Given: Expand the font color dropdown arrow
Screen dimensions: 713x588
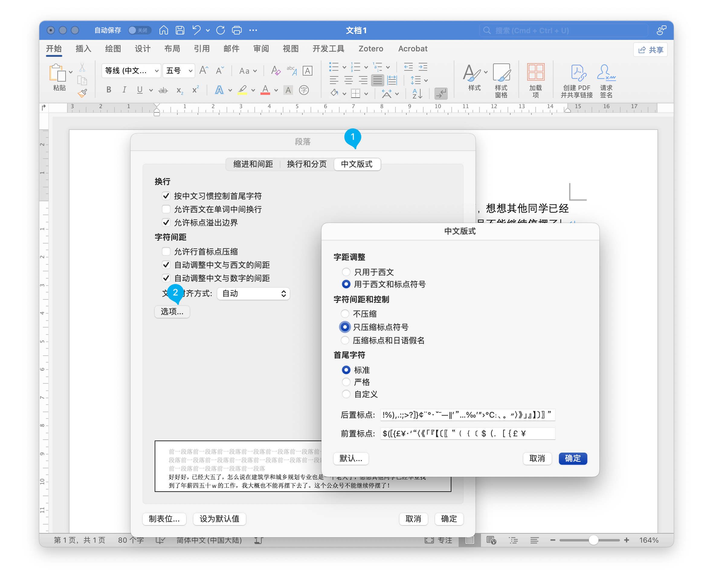Looking at the screenshot, I should 276,90.
